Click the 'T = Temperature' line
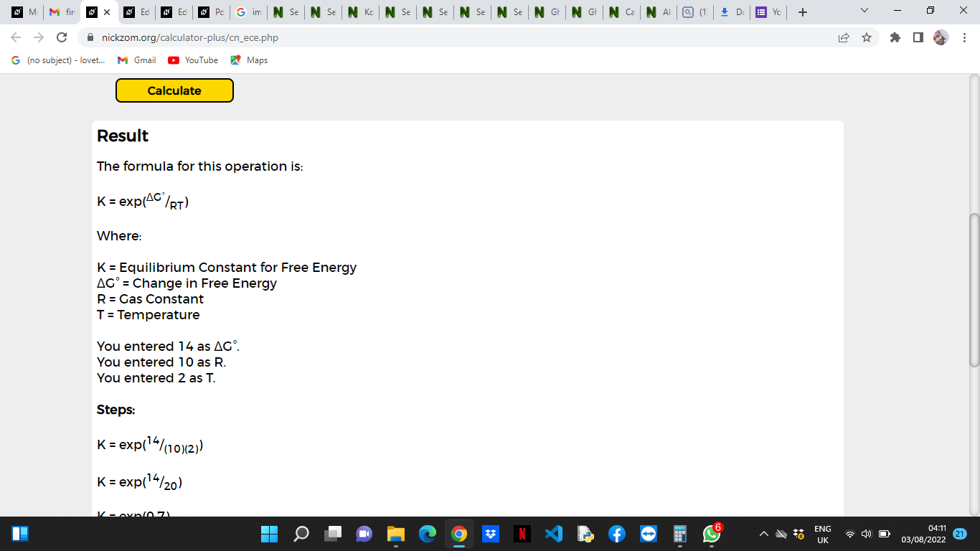Viewport: 980px width, 551px height. coord(149,315)
